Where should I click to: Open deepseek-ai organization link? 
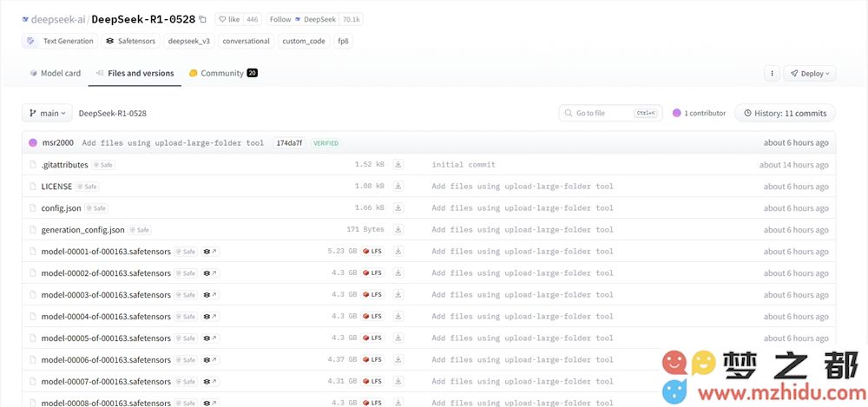click(x=57, y=19)
